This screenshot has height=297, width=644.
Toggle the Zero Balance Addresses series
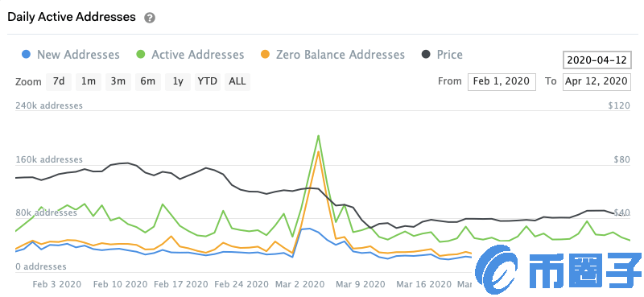[340, 55]
